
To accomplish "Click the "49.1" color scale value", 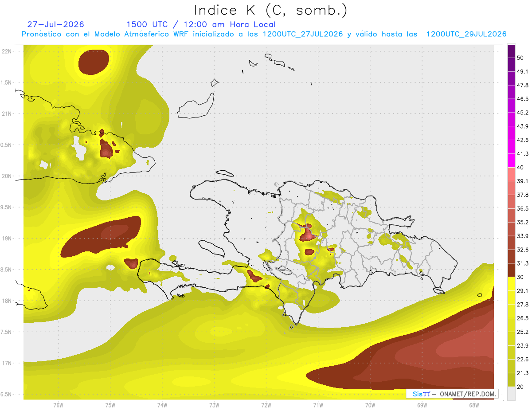I will click(x=523, y=71).
